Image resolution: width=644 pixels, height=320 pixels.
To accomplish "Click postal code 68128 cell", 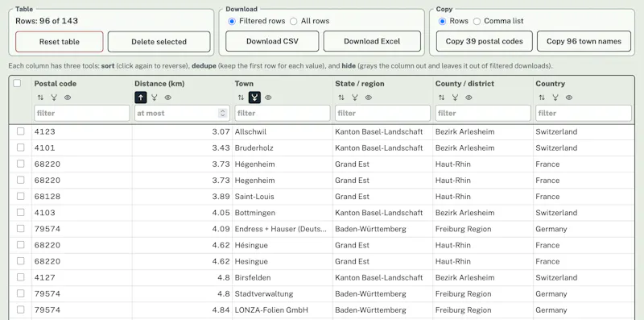I will click(x=82, y=197).
